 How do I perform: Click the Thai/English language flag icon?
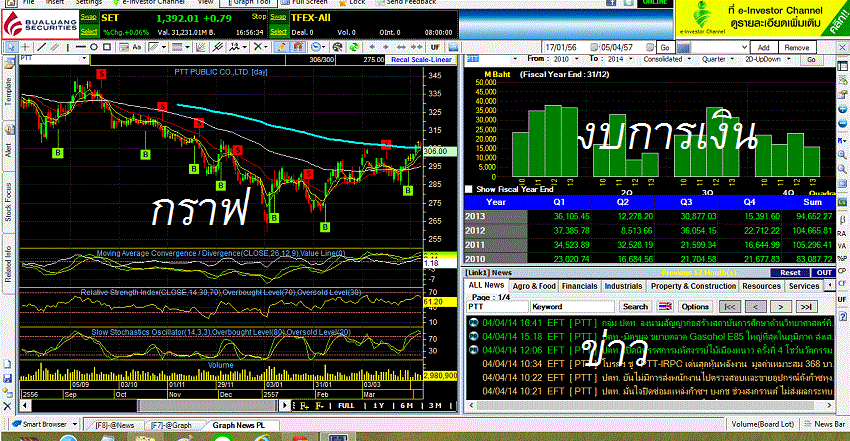pyautogui.click(x=665, y=307)
